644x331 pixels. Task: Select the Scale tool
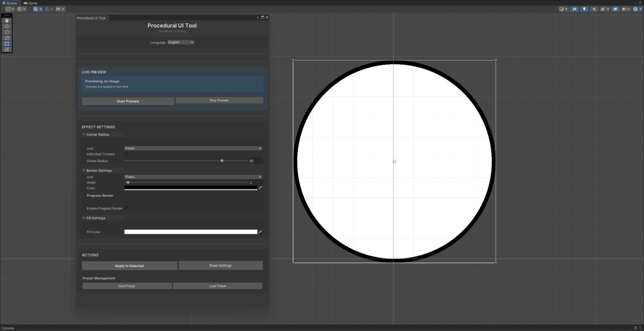(x=6, y=38)
